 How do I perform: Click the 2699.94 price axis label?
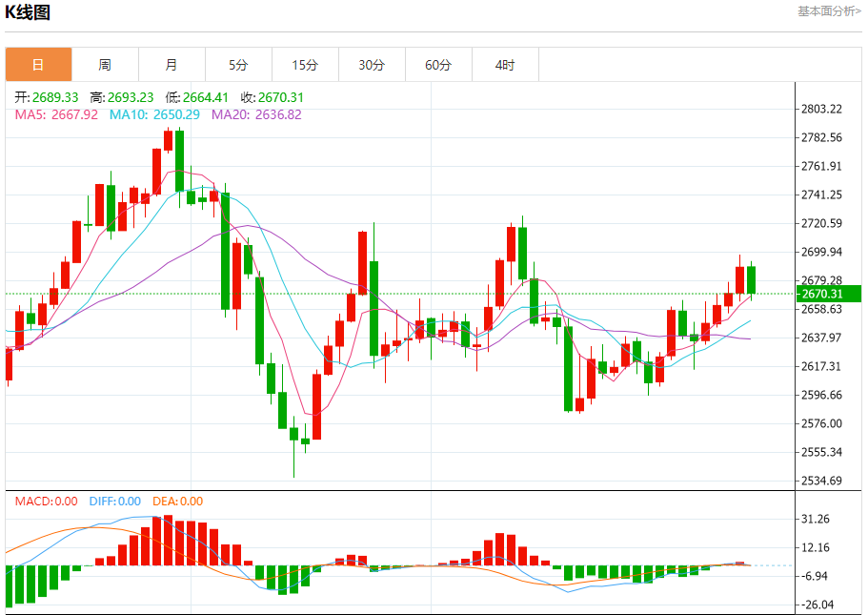(821, 252)
